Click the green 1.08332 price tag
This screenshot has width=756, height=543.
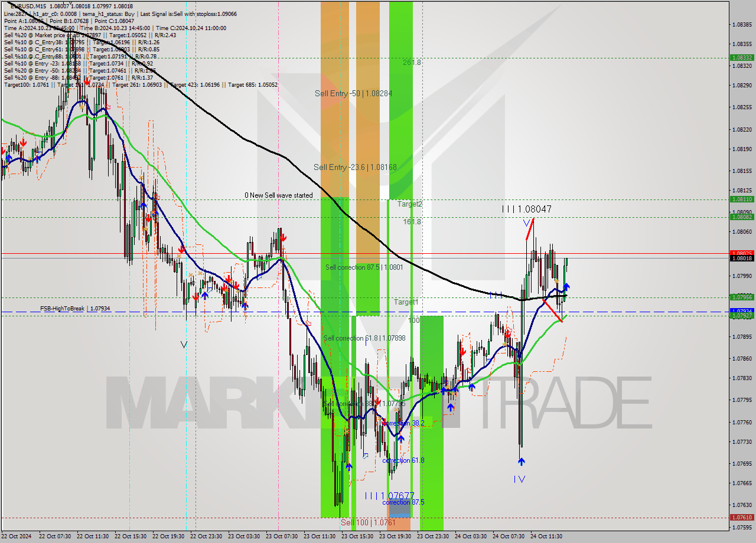tap(742, 58)
